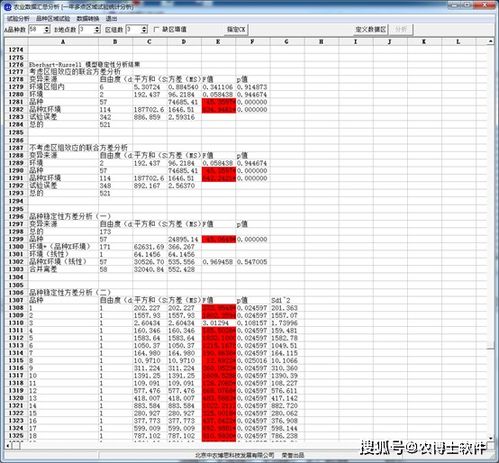Click the 0.108157 p-value cell in row 1310
Screen dimensions: 499x463
[253, 323]
